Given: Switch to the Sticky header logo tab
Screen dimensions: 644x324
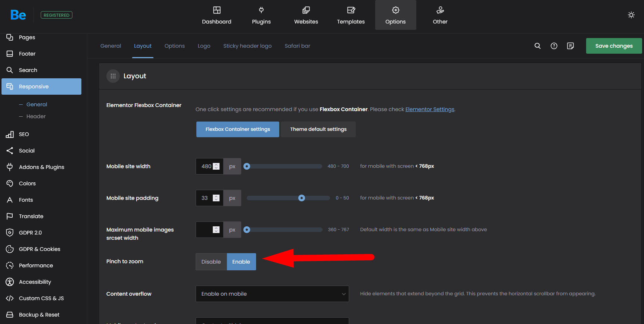Looking at the screenshot, I should (x=247, y=46).
